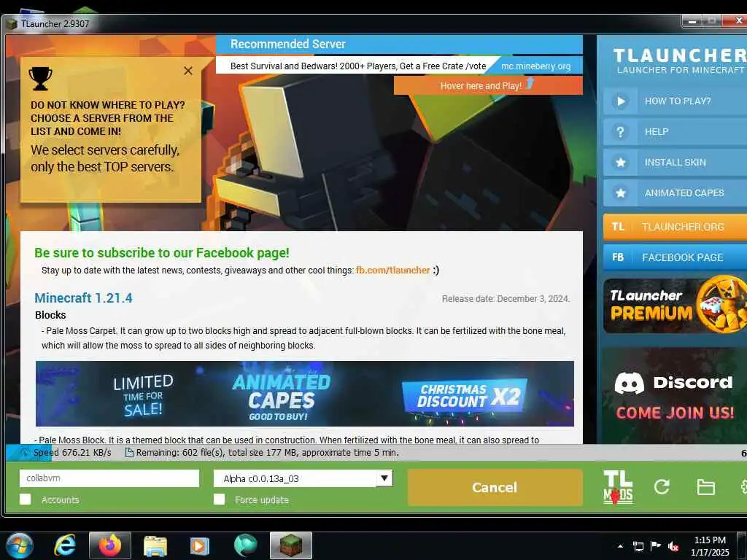
Task: Click the Speed 676.21 KB/s status text
Action: pos(72,452)
